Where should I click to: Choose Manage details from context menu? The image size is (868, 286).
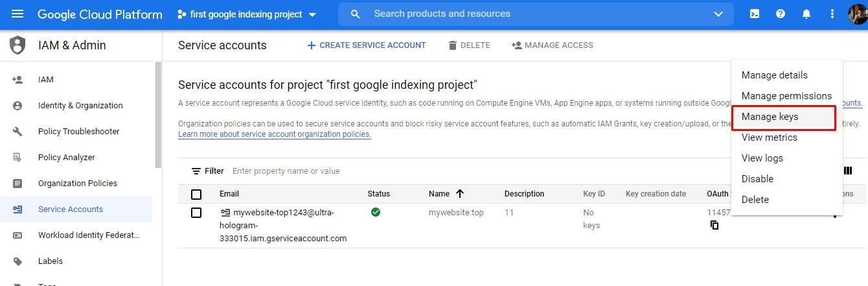(786, 75)
